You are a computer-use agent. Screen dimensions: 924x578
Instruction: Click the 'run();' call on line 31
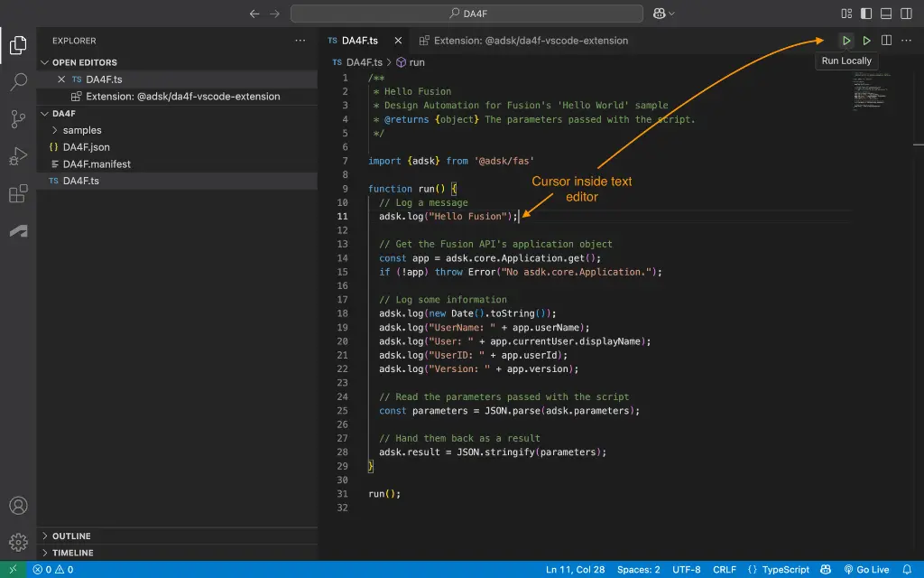(384, 494)
